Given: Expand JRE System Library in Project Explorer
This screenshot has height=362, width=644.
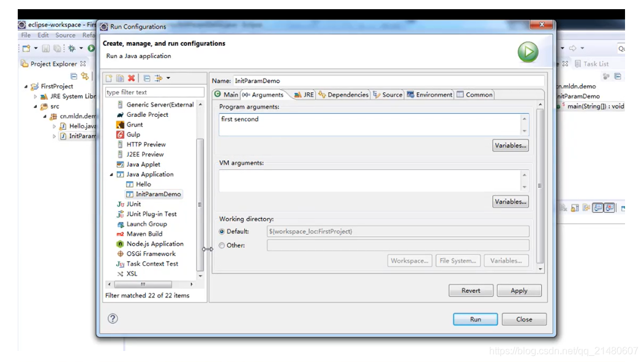Looking at the screenshot, I should pyautogui.click(x=36, y=97).
